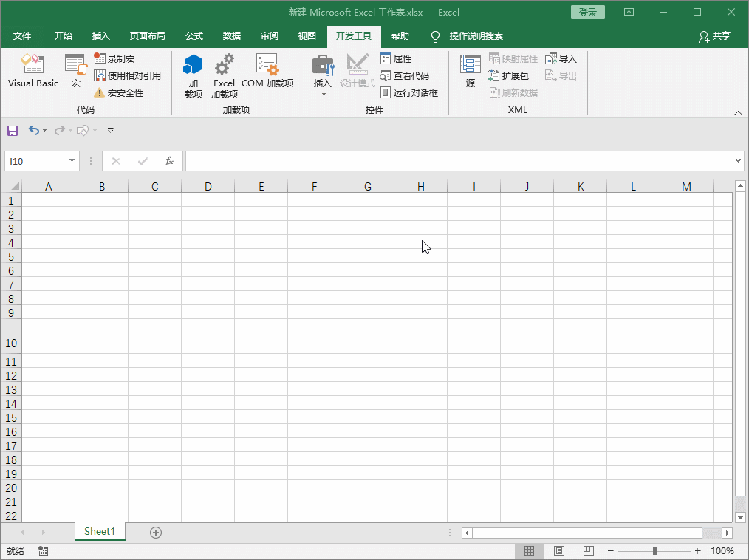This screenshot has height=560, width=749.
Task: Select the Sheet1 tab
Action: 100,532
